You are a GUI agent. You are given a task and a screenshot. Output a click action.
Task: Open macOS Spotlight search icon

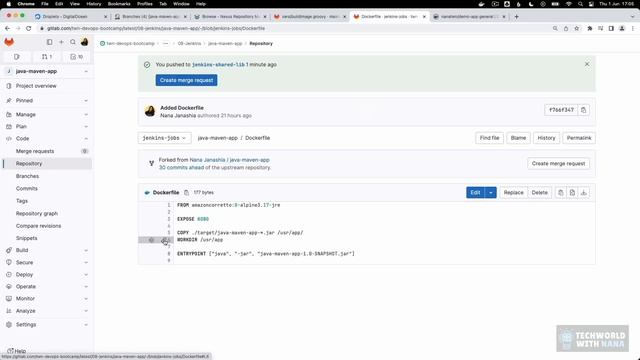click(580, 4)
